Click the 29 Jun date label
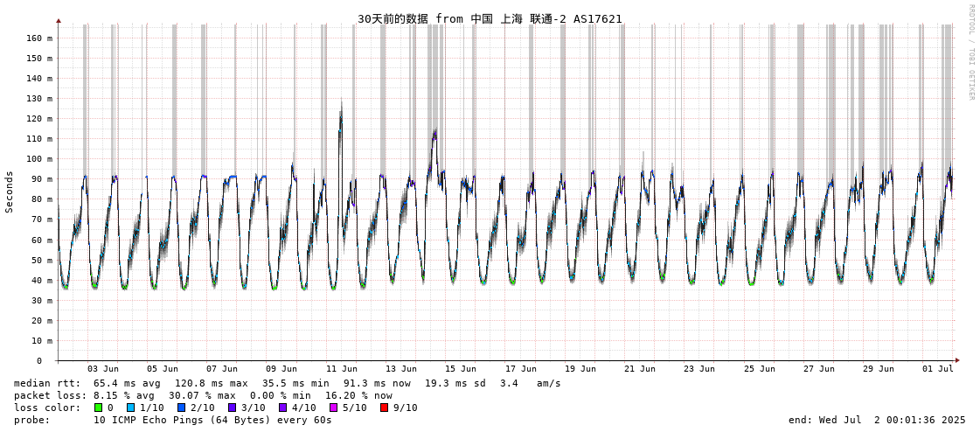This screenshot has width=980, height=432. (879, 369)
